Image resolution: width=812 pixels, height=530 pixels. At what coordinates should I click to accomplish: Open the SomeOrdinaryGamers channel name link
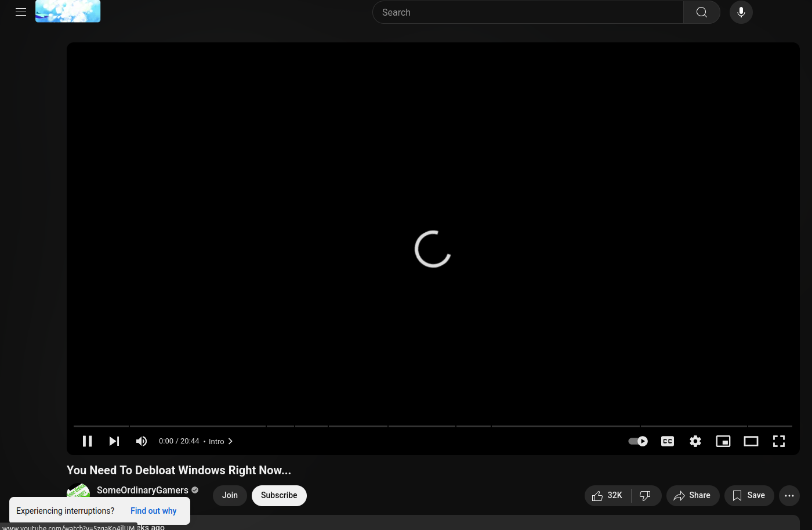click(143, 490)
